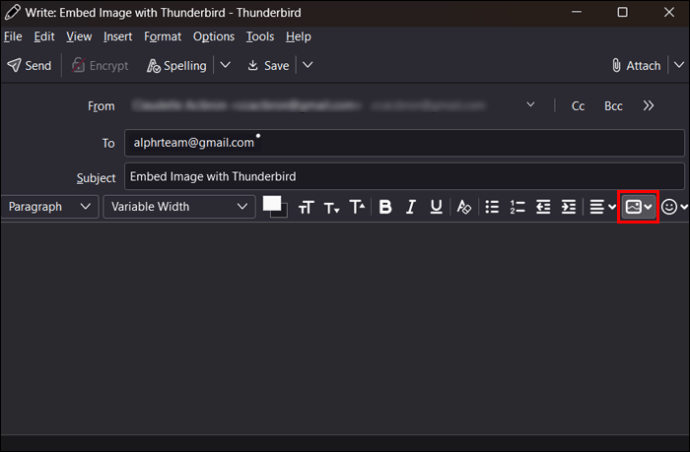690x452 pixels.
Task: Choose text background color swatch
Action: point(282,213)
